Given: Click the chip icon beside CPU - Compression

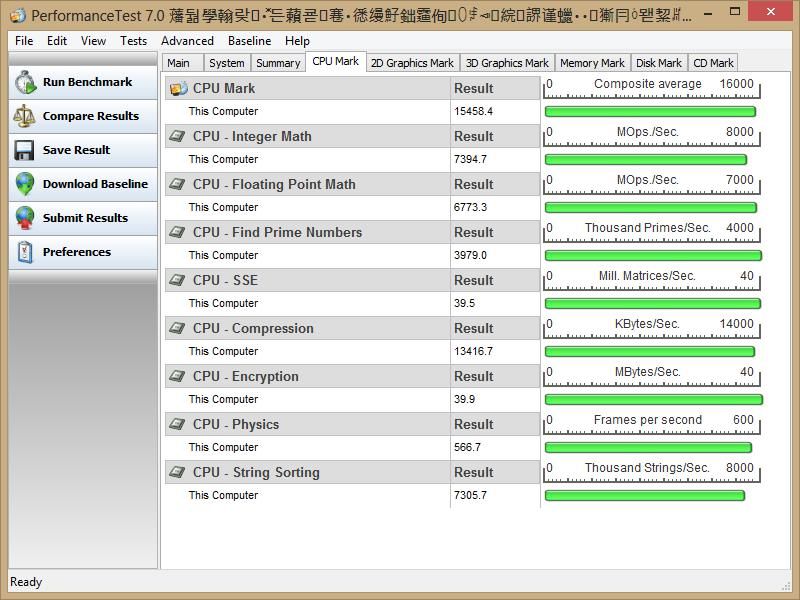Looking at the screenshot, I should [178, 328].
